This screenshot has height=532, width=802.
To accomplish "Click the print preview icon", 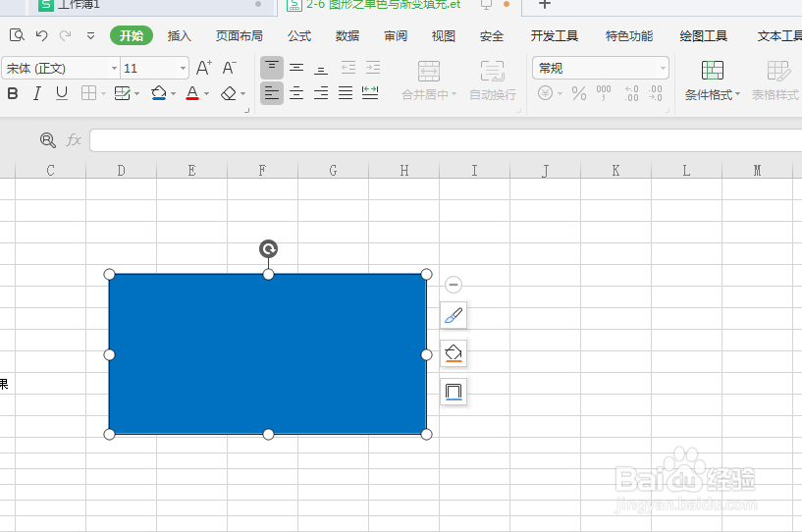I will point(17,35).
